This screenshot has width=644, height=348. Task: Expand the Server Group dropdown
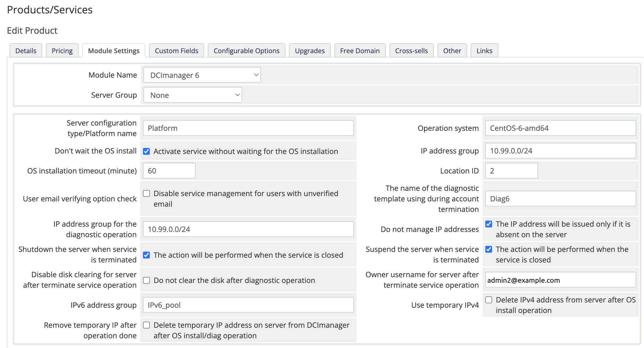point(193,95)
